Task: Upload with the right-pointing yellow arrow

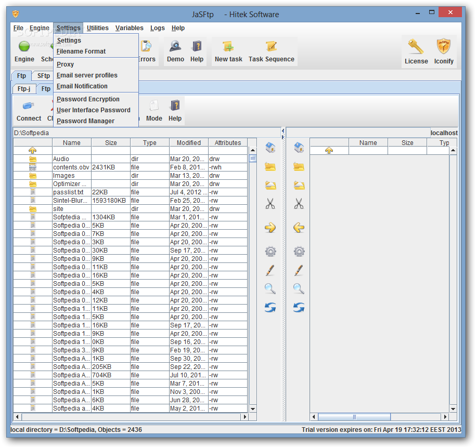Action: pyautogui.click(x=270, y=228)
